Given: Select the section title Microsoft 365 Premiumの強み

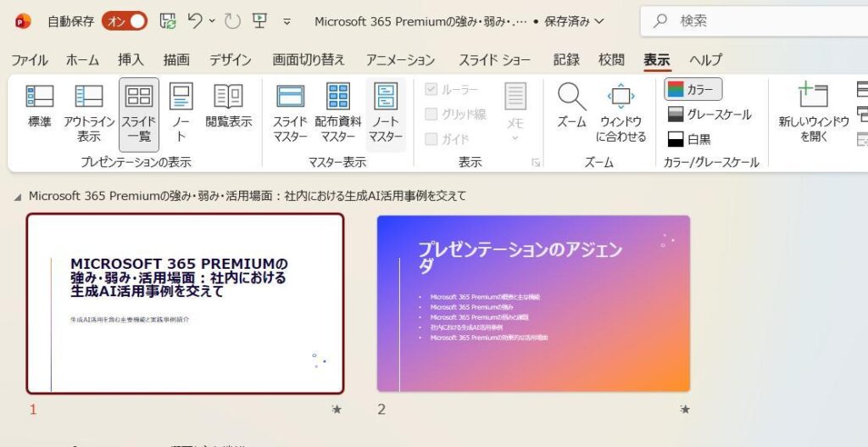Looking at the screenshot, I should (248, 196).
